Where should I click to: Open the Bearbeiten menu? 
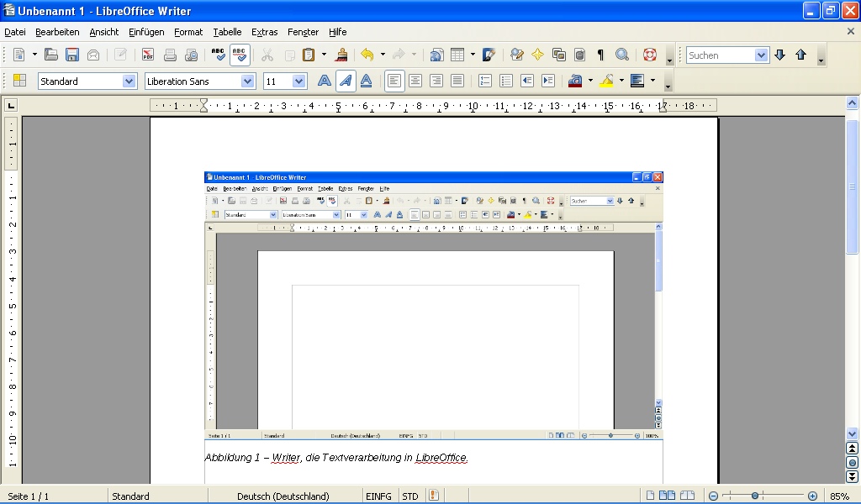pos(57,32)
